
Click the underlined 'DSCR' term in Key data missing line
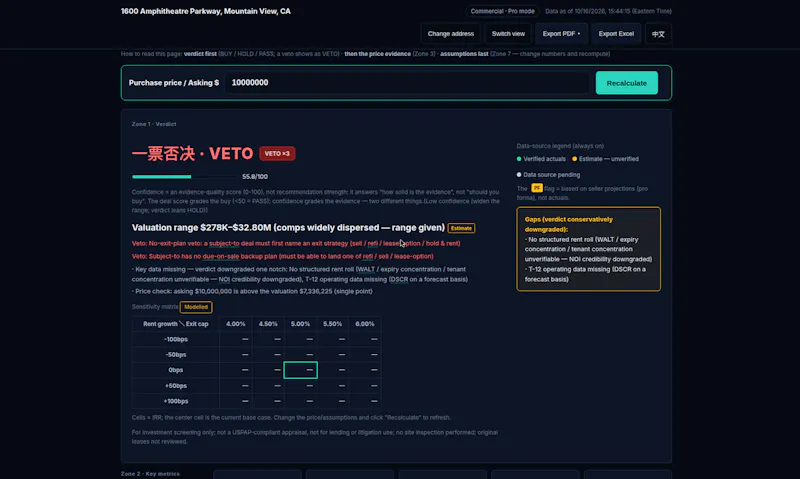pos(399,280)
